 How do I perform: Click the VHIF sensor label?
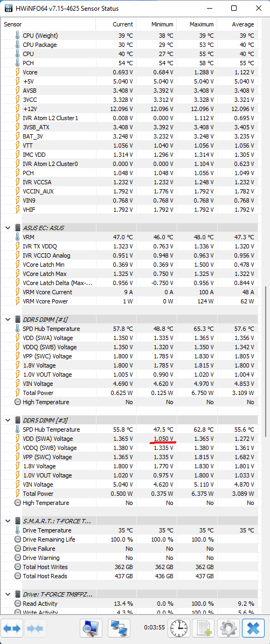(x=29, y=210)
